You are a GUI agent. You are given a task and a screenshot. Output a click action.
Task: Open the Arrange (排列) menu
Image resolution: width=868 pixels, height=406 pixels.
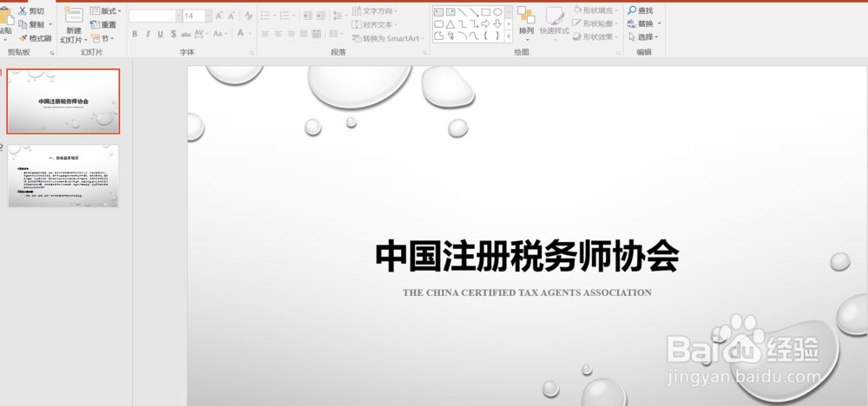527,24
